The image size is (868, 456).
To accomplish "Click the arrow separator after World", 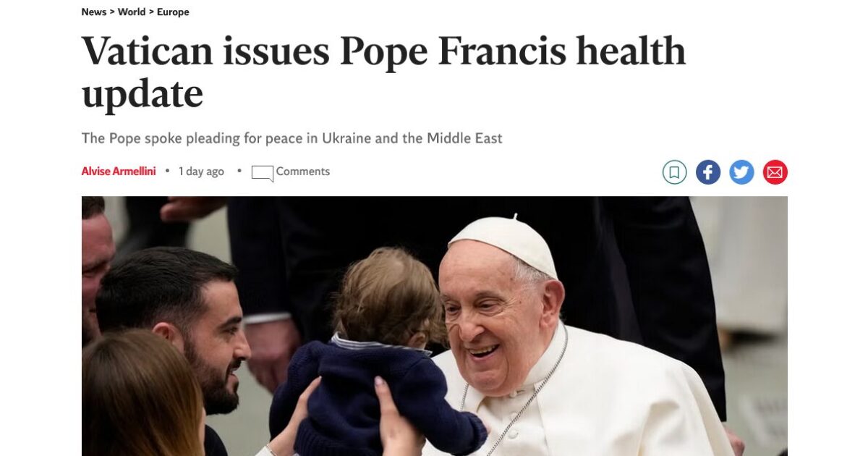I will (x=151, y=12).
